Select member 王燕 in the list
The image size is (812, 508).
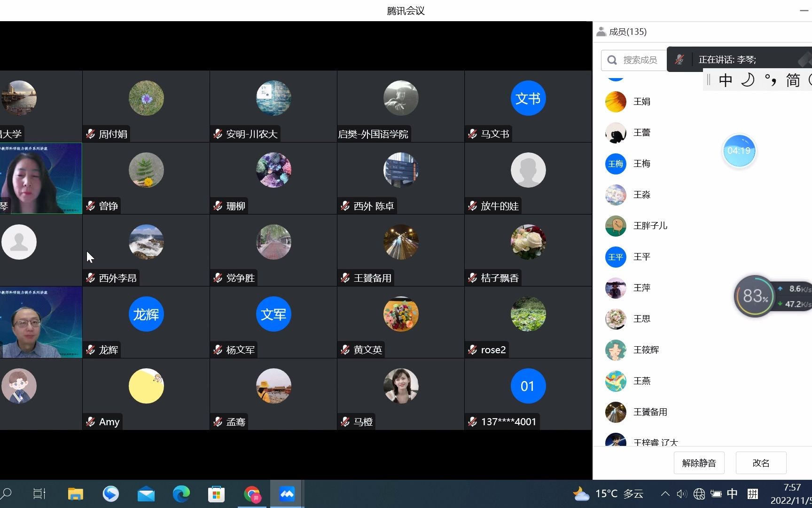pyautogui.click(x=702, y=381)
